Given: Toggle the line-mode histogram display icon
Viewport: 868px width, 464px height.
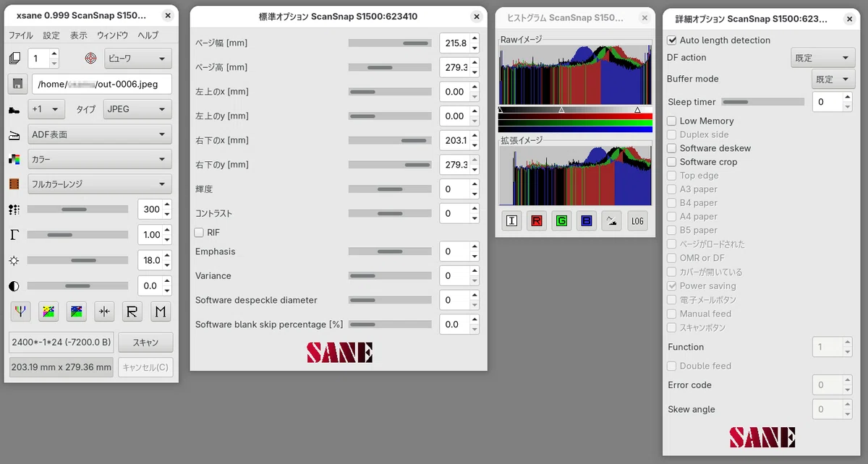Looking at the screenshot, I should click(x=612, y=221).
